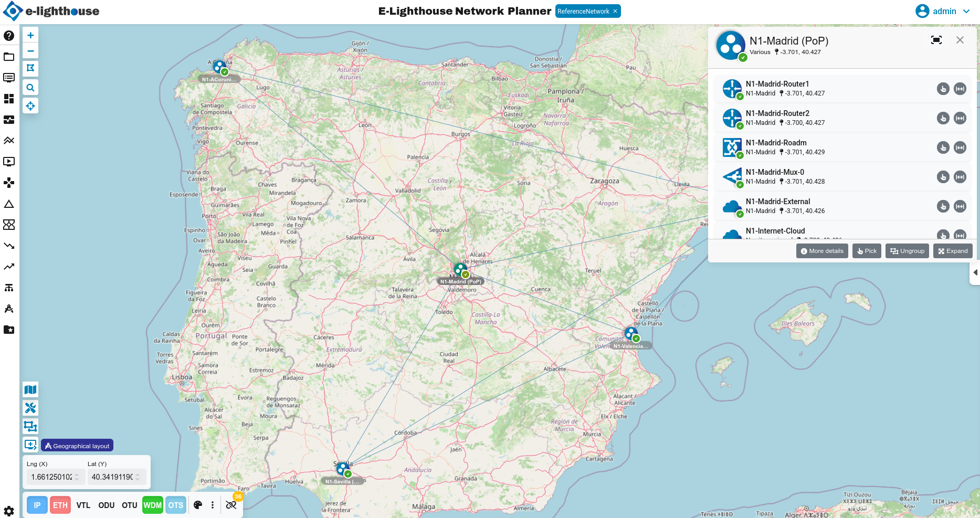Toggle the IP layer button

coord(37,505)
